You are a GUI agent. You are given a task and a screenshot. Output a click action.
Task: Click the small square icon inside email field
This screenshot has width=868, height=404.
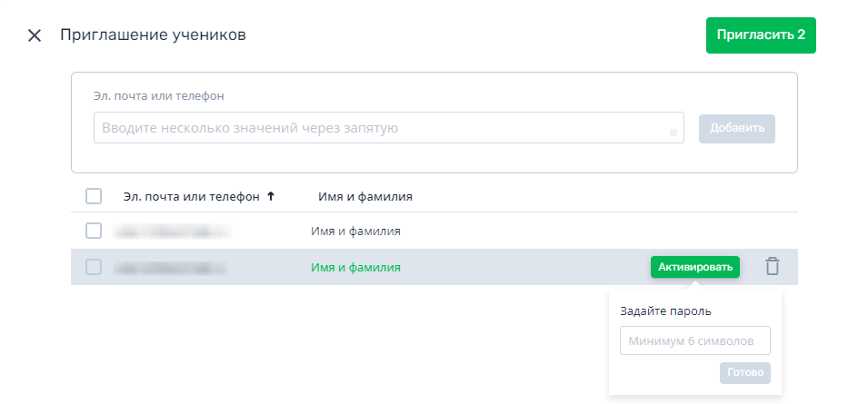(x=673, y=133)
